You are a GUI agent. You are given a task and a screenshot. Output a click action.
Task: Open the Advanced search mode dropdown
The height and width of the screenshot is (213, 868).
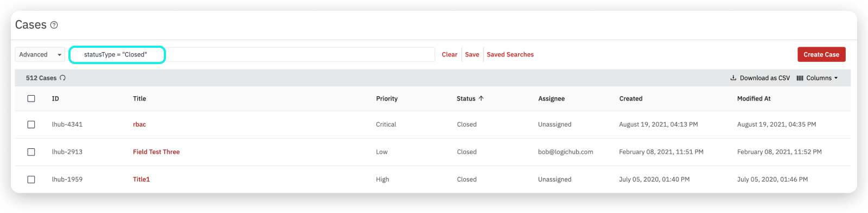click(x=40, y=54)
